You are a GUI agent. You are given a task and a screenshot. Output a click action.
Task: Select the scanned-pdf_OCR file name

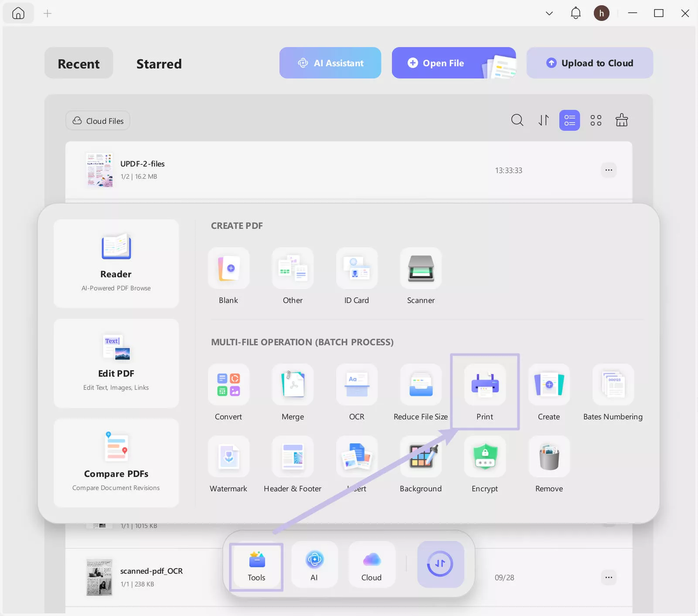coord(152,571)
